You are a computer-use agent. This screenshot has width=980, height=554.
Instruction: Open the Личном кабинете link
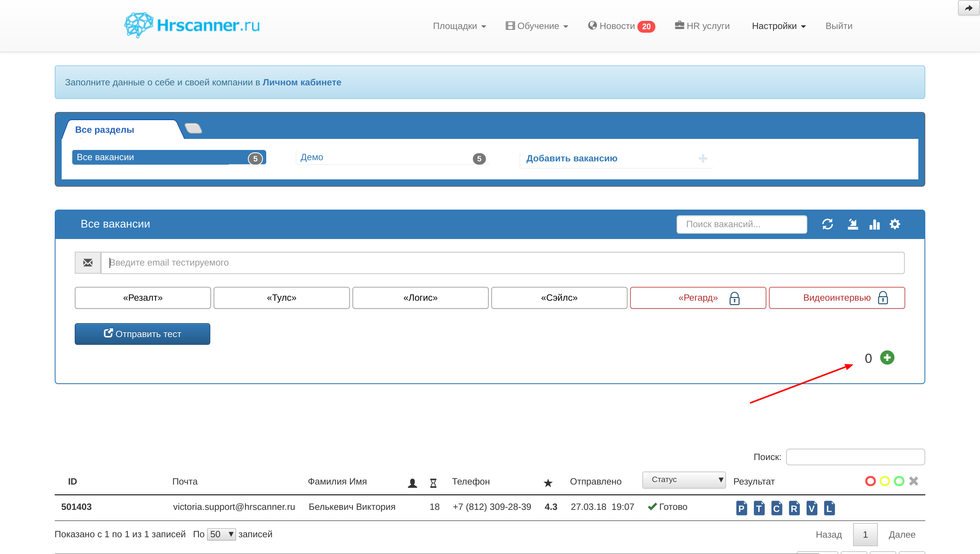click(x=302, y=83)
